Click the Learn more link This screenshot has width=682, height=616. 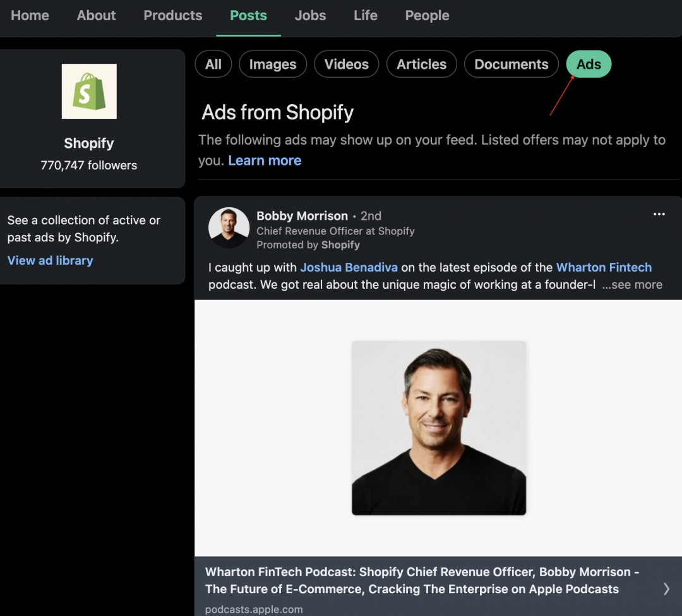coord(265,160)
